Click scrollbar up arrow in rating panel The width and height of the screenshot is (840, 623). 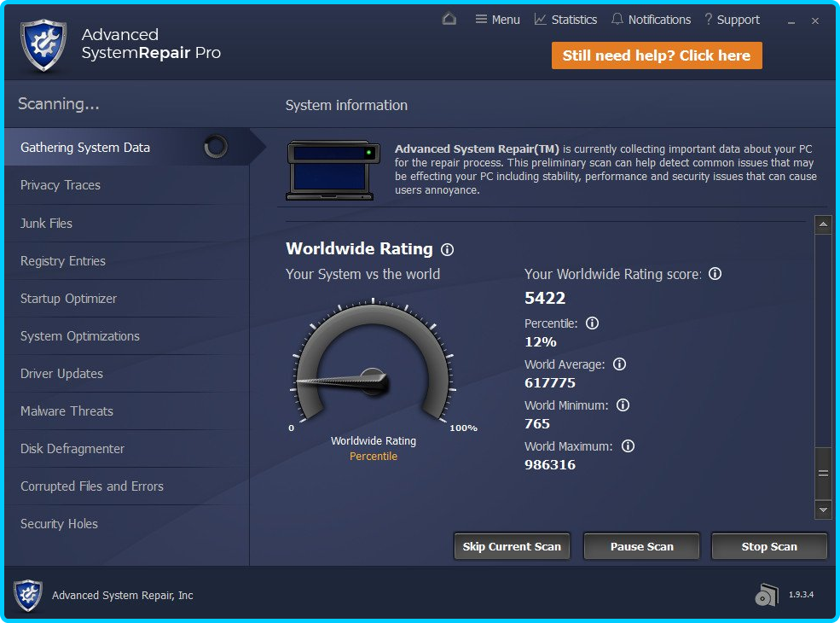click(x=823, y=224)
